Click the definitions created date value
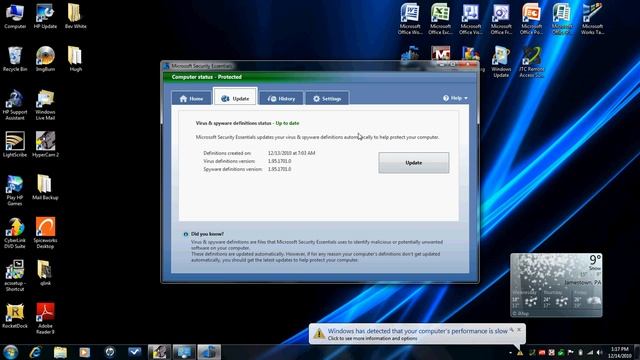 [x=291, y=153]
